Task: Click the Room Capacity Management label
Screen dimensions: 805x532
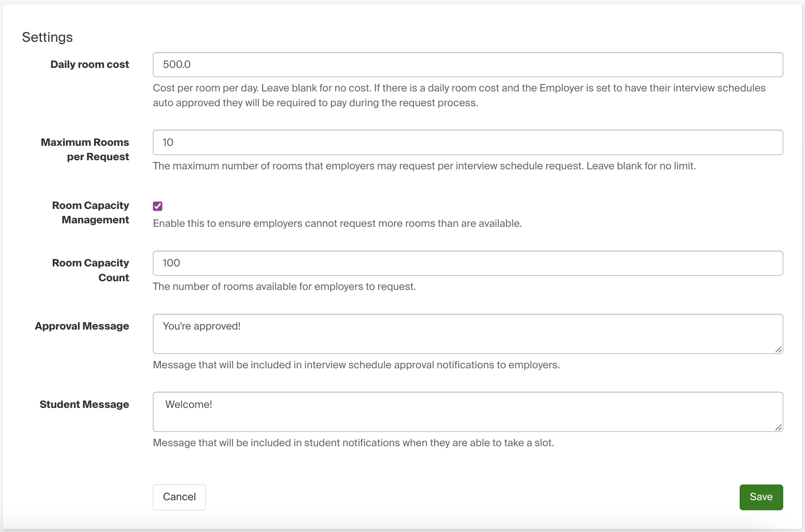Action: click(x=91, y=212)
